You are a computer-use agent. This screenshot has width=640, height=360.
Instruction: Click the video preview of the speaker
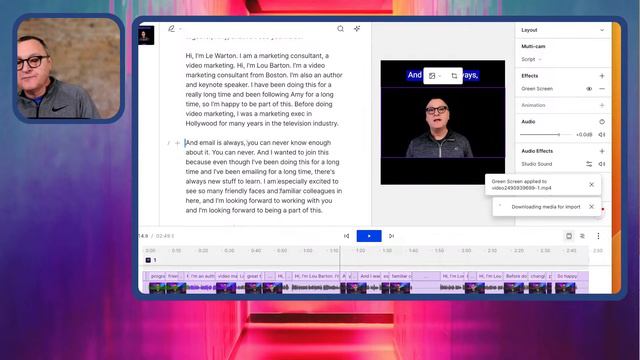(442, 122)
